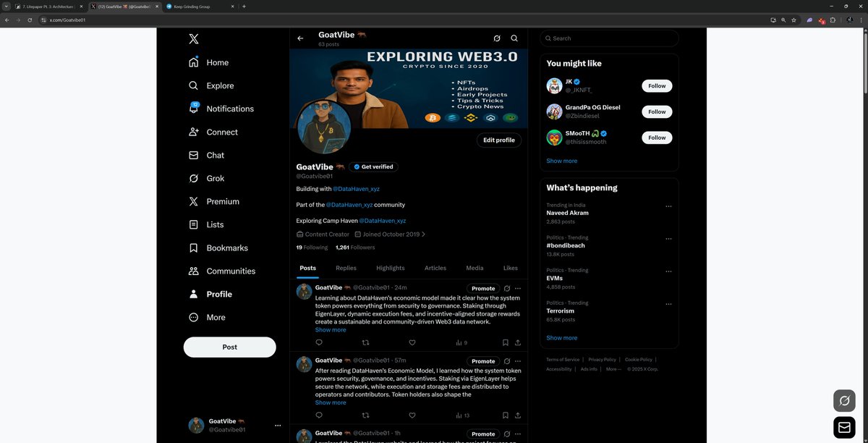Click the browser address bar showing x.com/Goatvibe01
The width and height of the screenshot is (868, 443).
405,20
